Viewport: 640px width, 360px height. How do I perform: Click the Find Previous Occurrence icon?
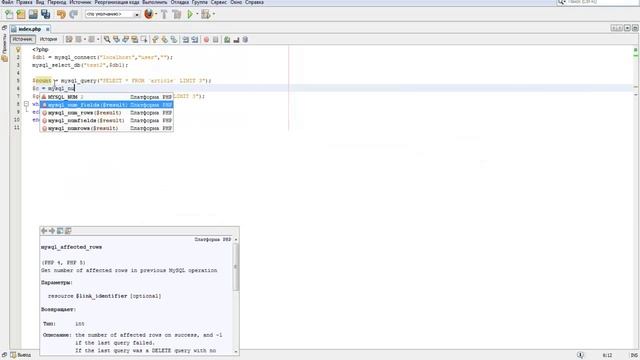point(116,40)
